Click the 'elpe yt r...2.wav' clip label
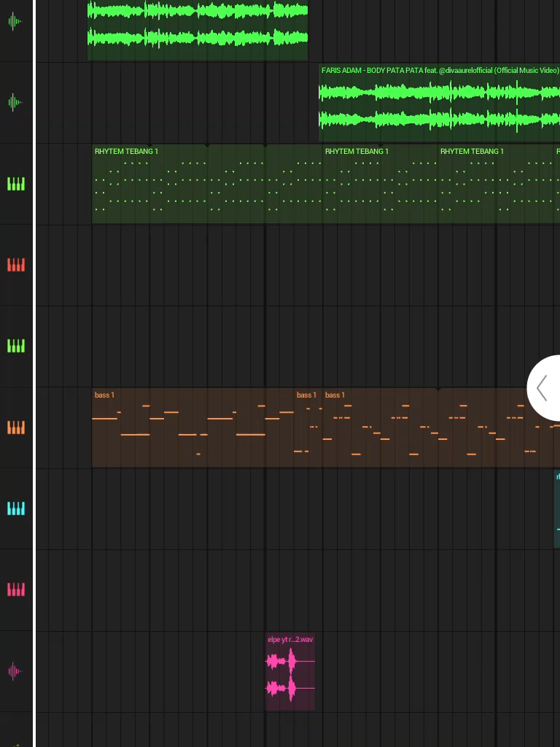Viewport: 560px width, 747px height. pos(290,639)
